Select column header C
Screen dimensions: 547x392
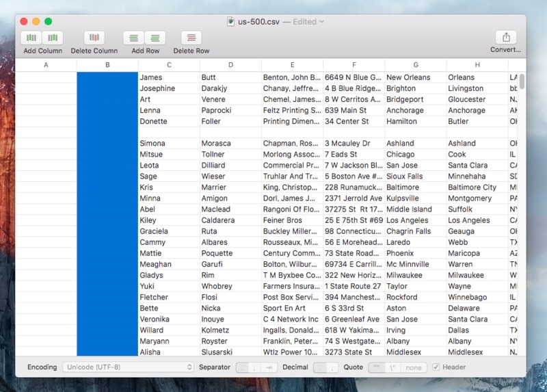[x=169, y=65]
